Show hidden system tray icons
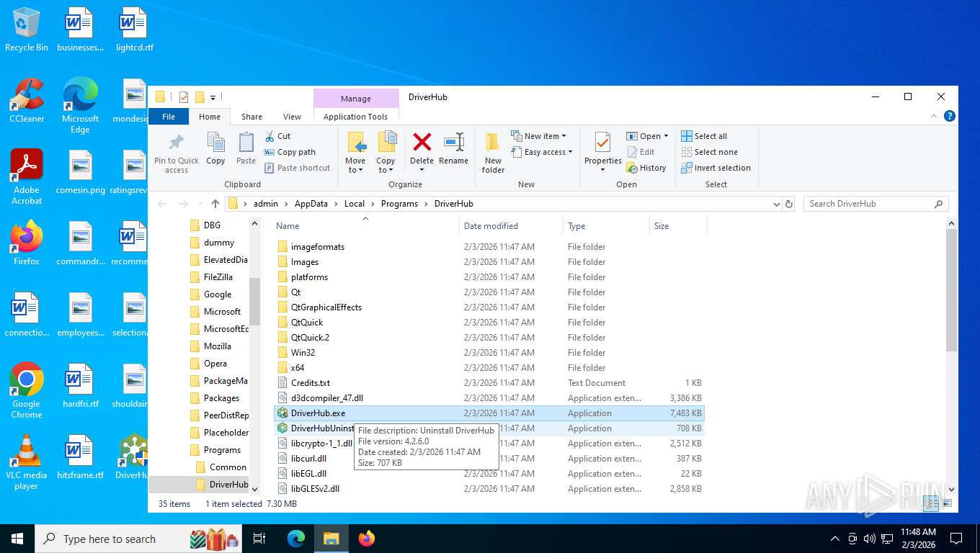 (835, 539)
